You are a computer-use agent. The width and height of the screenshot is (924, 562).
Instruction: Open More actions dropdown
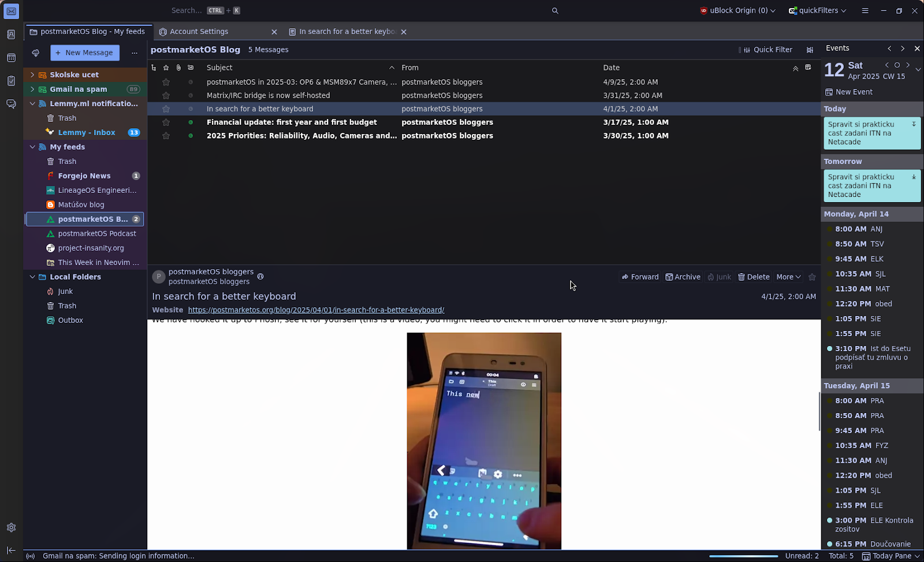788,277
